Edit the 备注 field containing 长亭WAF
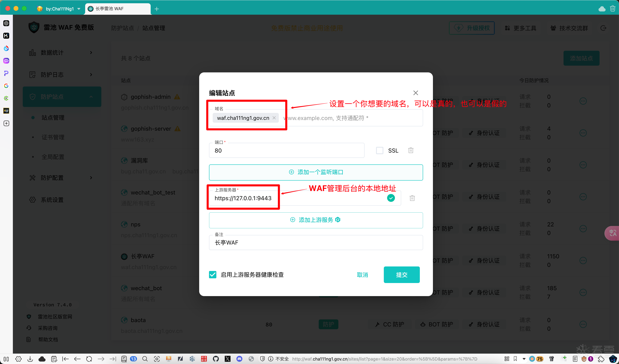 pyautogui.click(x=316, y=243)
